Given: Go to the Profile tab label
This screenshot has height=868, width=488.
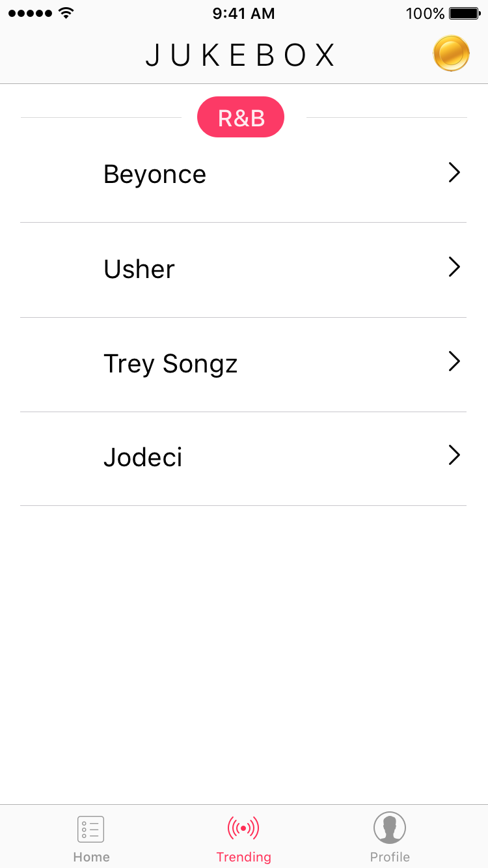Looking at the screenshot, I should point(390,857).
